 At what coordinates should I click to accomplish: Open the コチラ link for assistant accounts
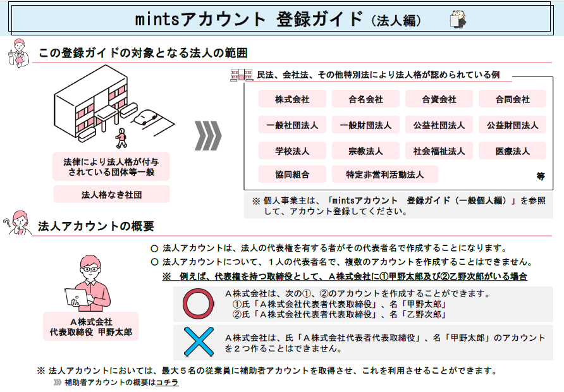tap(167, 383)
